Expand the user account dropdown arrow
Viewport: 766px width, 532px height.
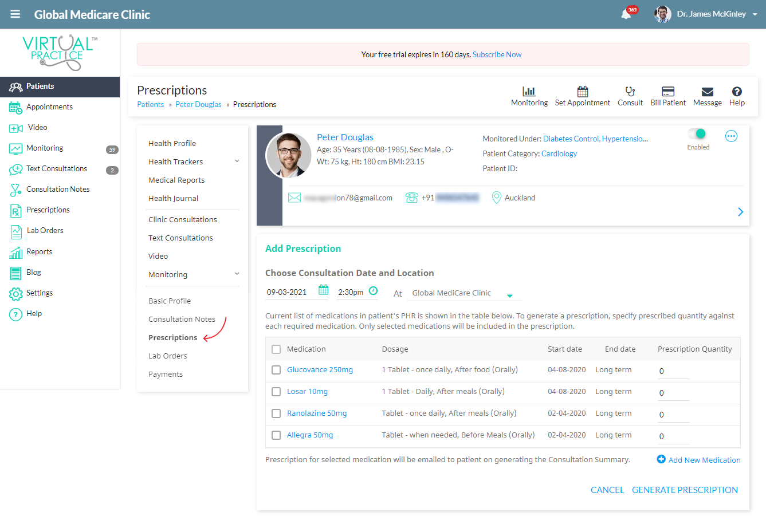tap(755, 14)
